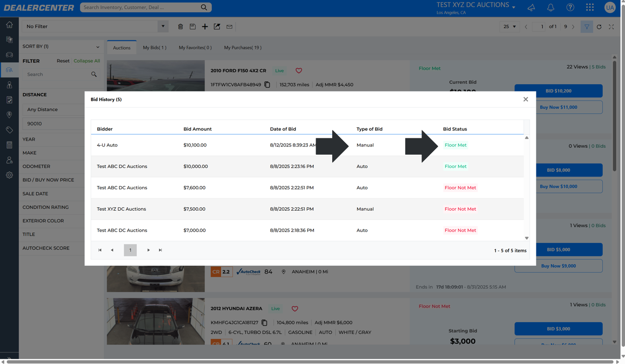
Task: Open the notifications bell icon
Action: pos(550,7)
